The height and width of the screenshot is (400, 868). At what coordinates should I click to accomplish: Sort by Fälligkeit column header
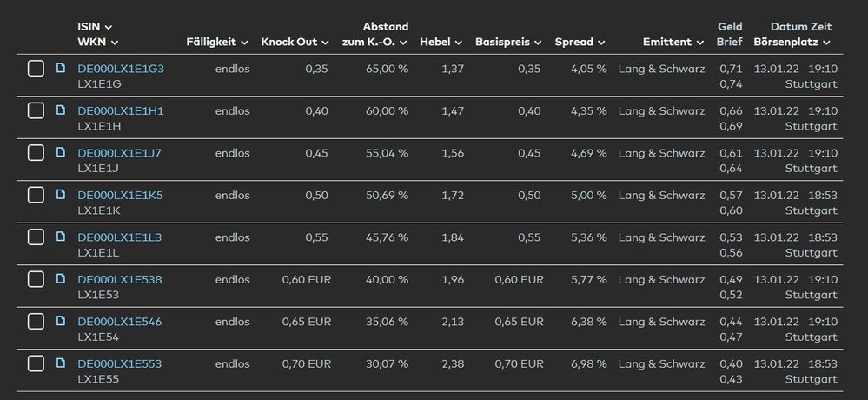click(x=217, y=42)
